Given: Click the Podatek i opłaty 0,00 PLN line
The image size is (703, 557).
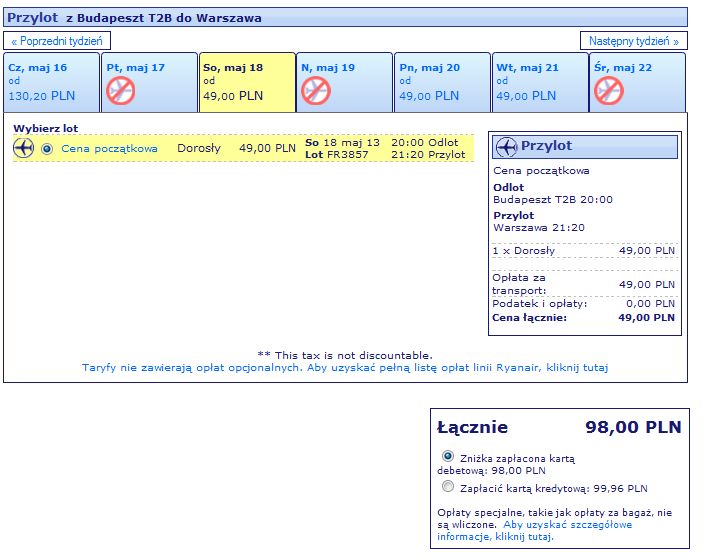Looking at the screenshot, I should point(583,304).
